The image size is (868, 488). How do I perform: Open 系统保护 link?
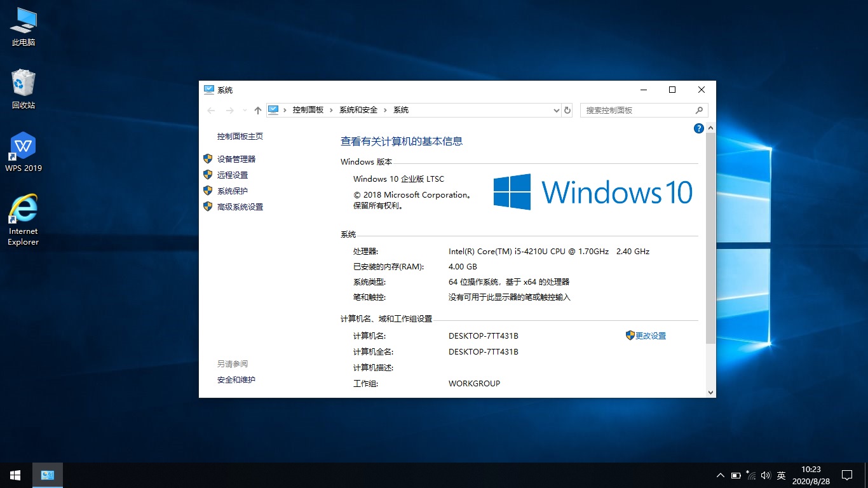(233, 191)
